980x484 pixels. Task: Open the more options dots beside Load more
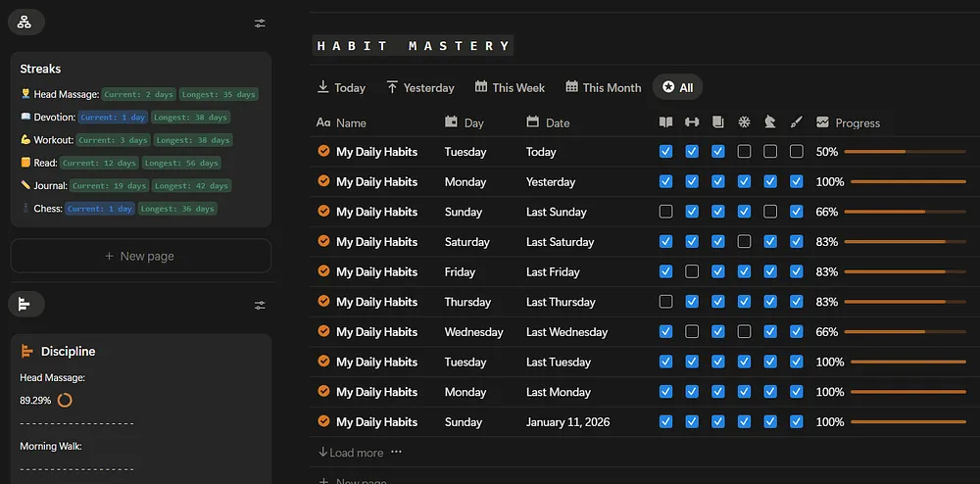pyautogui.click(x=396, y=452)
